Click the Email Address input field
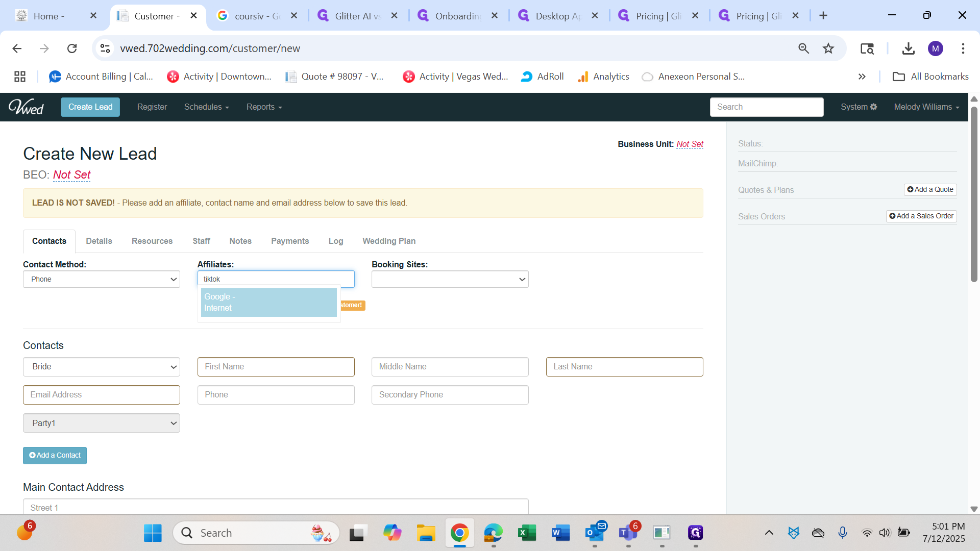The width and height of the screenshot is (980, 551). [x=101, y=395]
